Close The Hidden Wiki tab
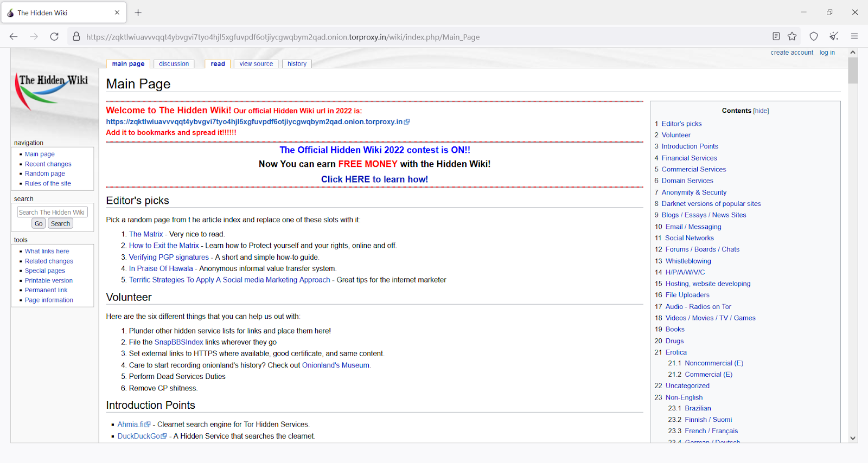 (117, 12)
